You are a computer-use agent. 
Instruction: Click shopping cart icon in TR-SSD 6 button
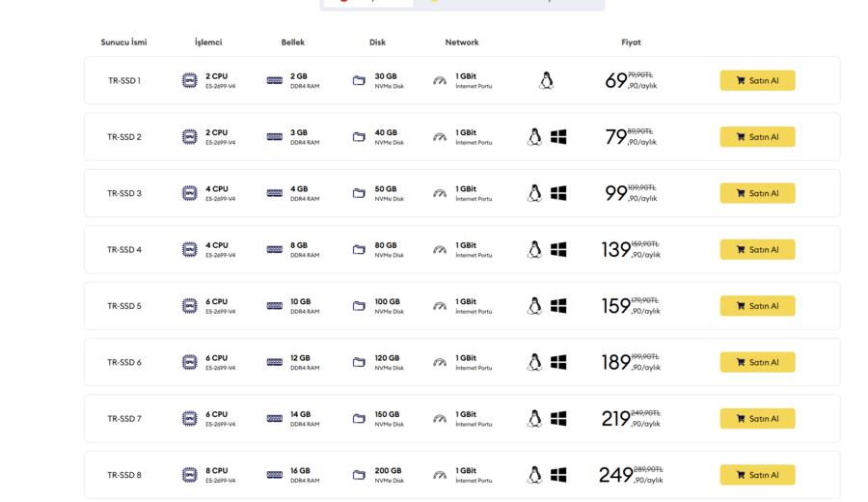(x=741, y=362)
